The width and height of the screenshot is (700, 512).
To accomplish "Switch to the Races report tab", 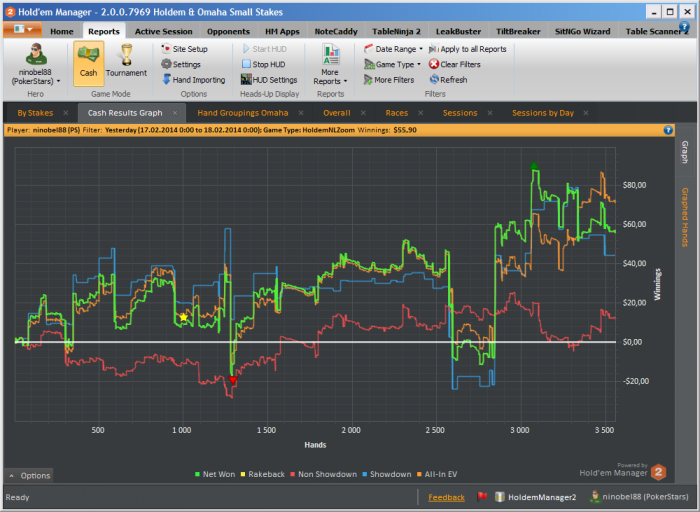I will [397, 113].
